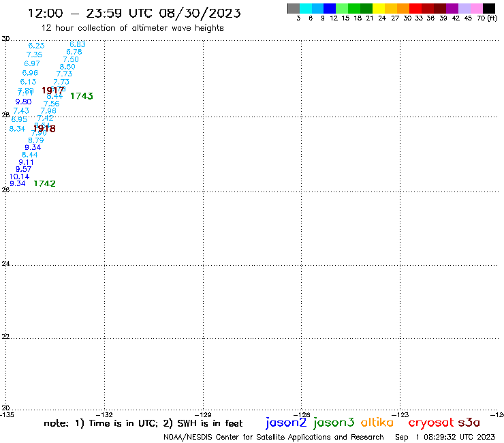Screen dimensions: 504x443
Task: Click the orange 'altika' satellite legend label
Action: [377, 423]
